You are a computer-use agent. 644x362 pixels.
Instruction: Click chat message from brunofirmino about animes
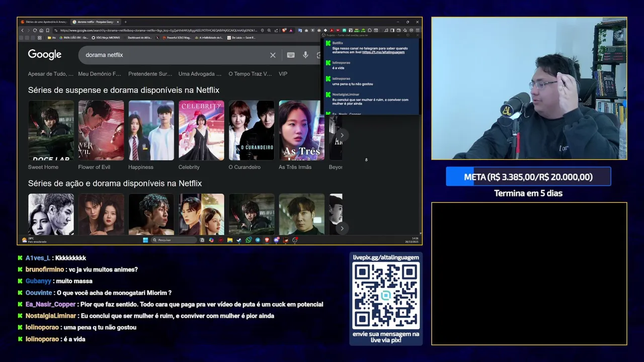coord(82,269)
